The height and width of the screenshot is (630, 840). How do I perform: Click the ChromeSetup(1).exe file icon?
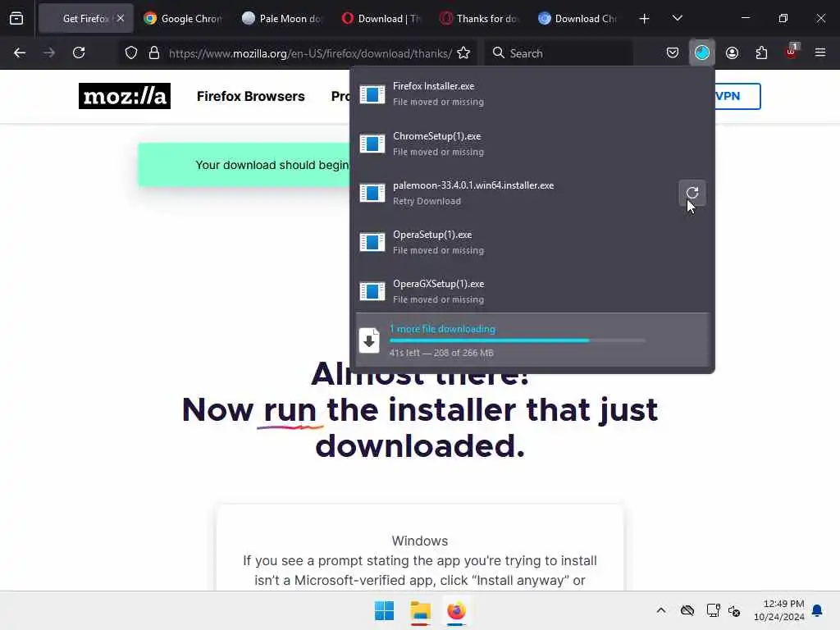point(372,144)
